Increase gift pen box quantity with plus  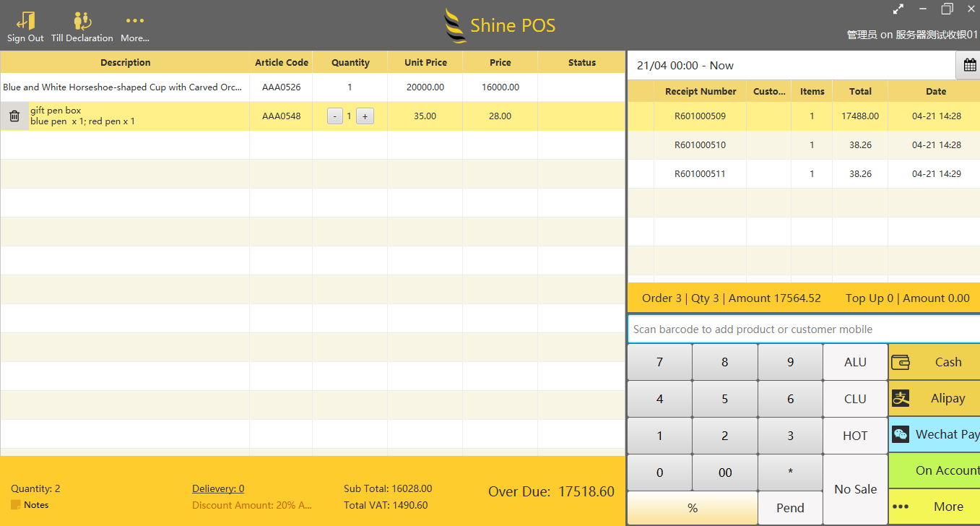click(365, 116)
